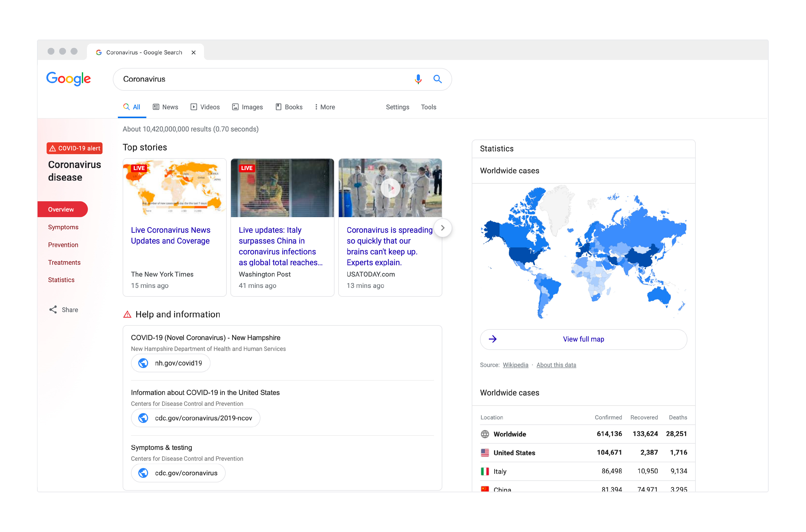Viewport: 806px width, 532px height.
Task: Open nh.gov/covid19 link
Action: [x=171, y=363]
